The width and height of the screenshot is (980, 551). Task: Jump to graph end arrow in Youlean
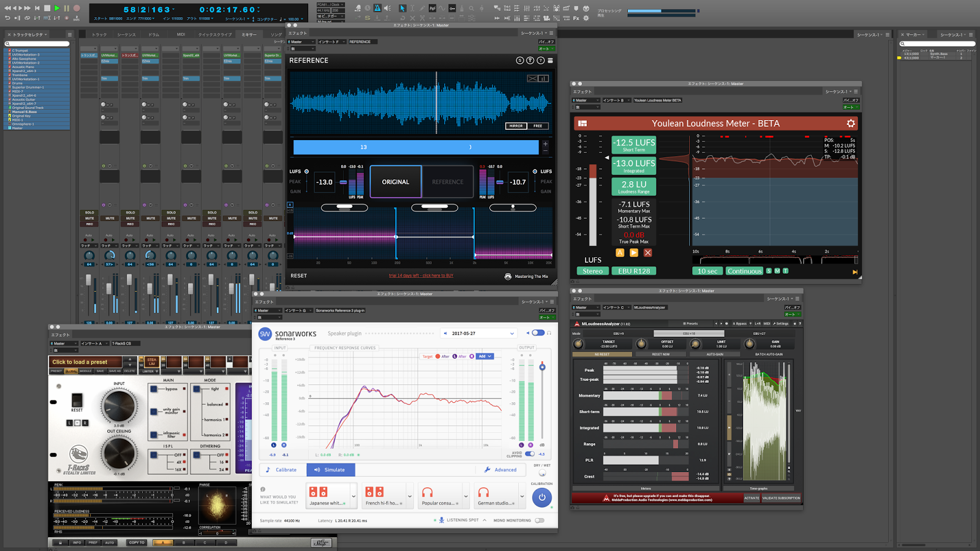[x=854, y=272]
